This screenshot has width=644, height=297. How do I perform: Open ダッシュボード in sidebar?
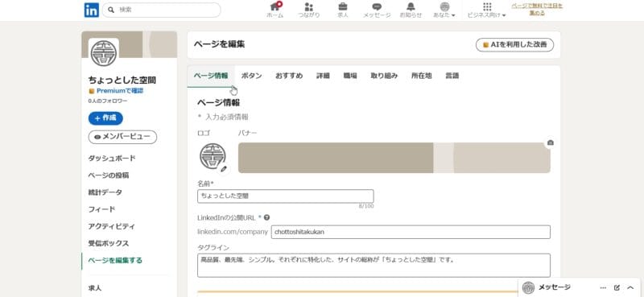point(112,159)
